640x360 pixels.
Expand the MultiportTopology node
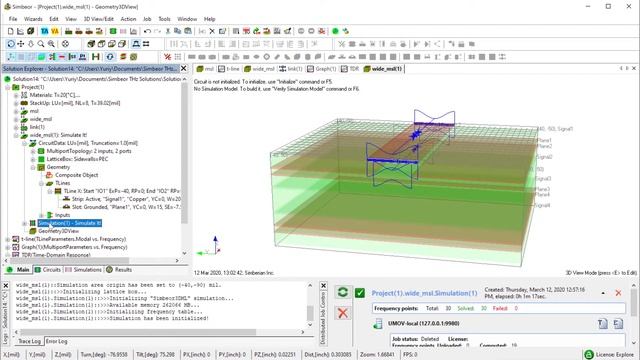click(33, 151)
